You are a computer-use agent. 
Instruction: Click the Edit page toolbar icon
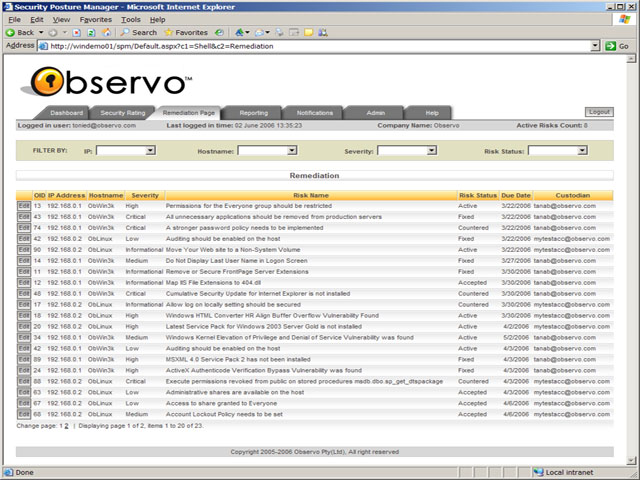pyautogui.click(x=294, y=33)
